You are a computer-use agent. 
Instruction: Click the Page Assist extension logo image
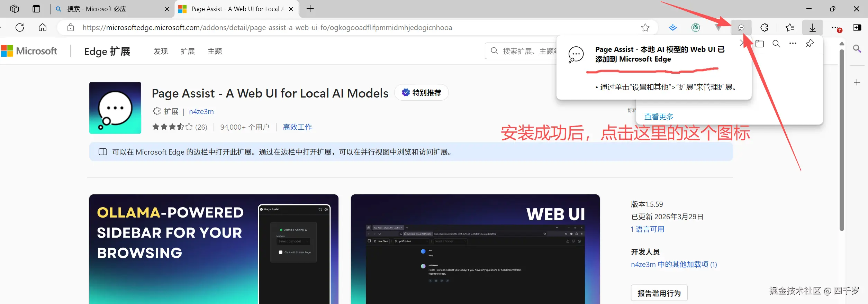click(x=115, y=108)
